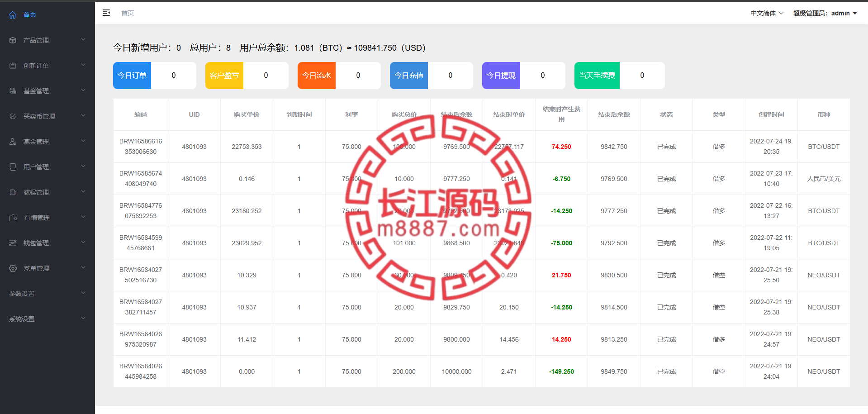Expand the 买卖币管理 submenu arrow
Viewport: 868px width, 414px height.
(83, 116)
